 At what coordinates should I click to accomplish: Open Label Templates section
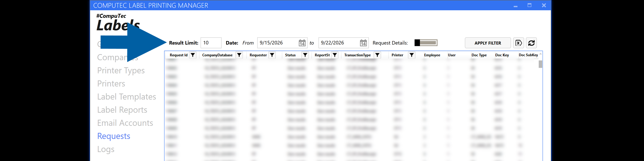pos(126,97)
